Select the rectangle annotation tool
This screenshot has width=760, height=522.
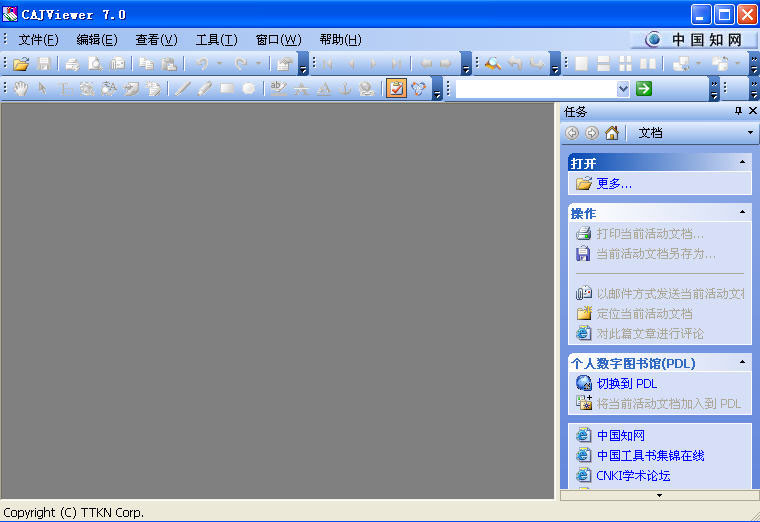tap(227, 89)
